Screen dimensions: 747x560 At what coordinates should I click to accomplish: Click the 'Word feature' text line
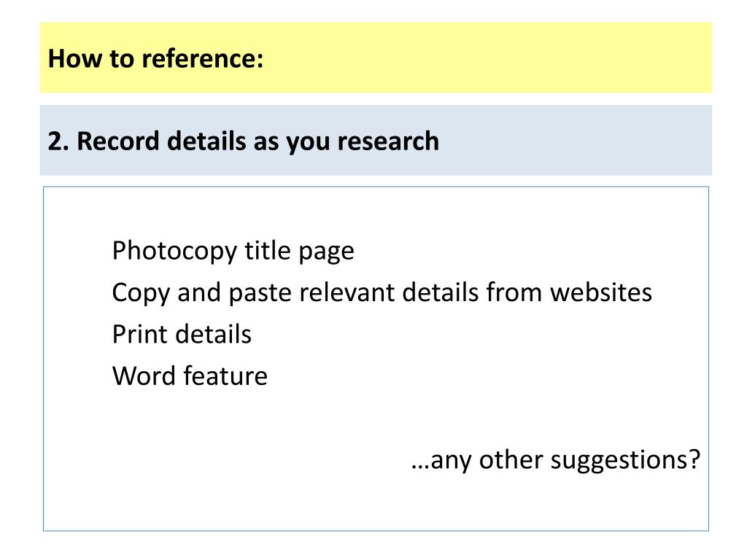[190, 376]
